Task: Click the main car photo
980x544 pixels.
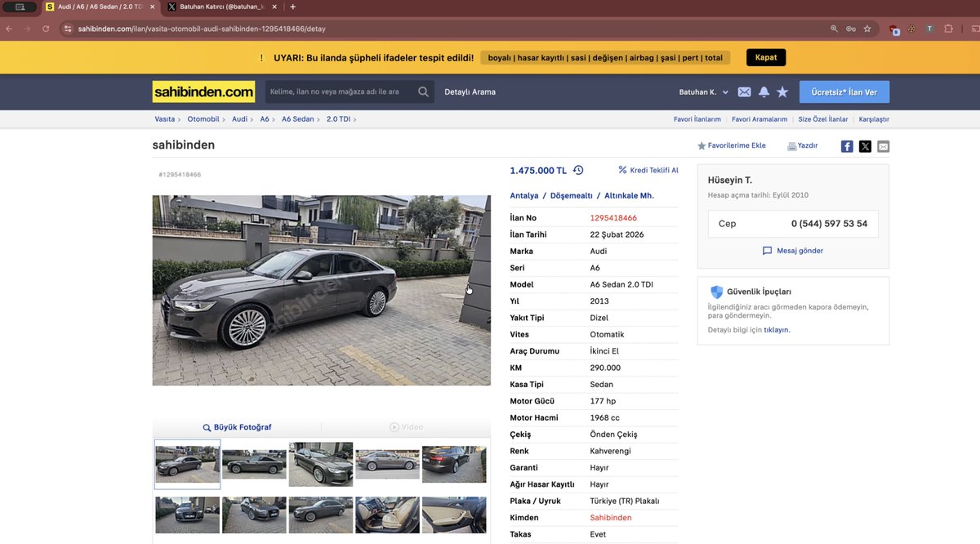Action: (321, 290)
